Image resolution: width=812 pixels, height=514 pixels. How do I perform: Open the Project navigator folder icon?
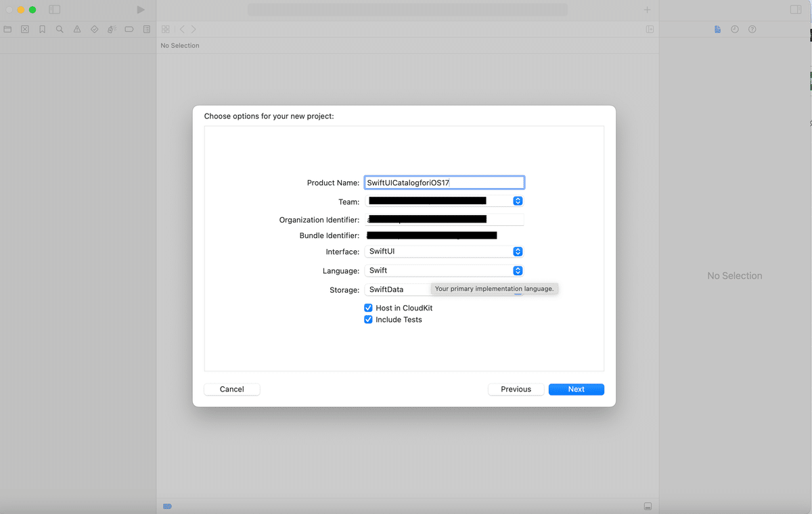point(7,30)
